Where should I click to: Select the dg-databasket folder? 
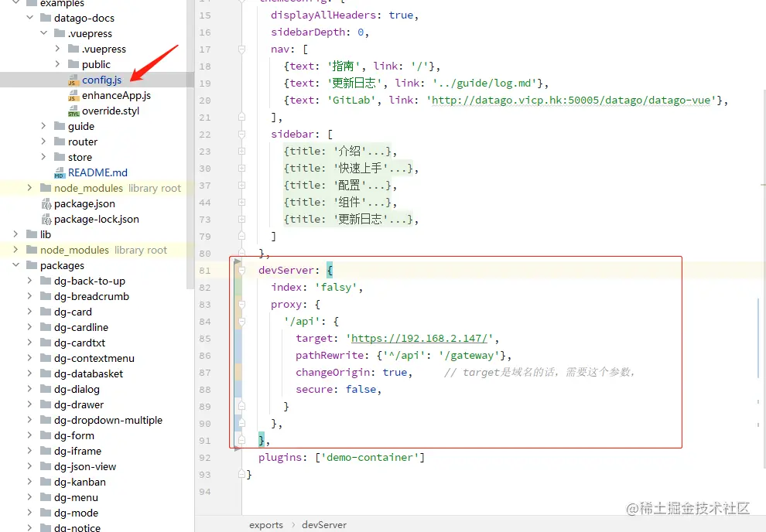88,373
